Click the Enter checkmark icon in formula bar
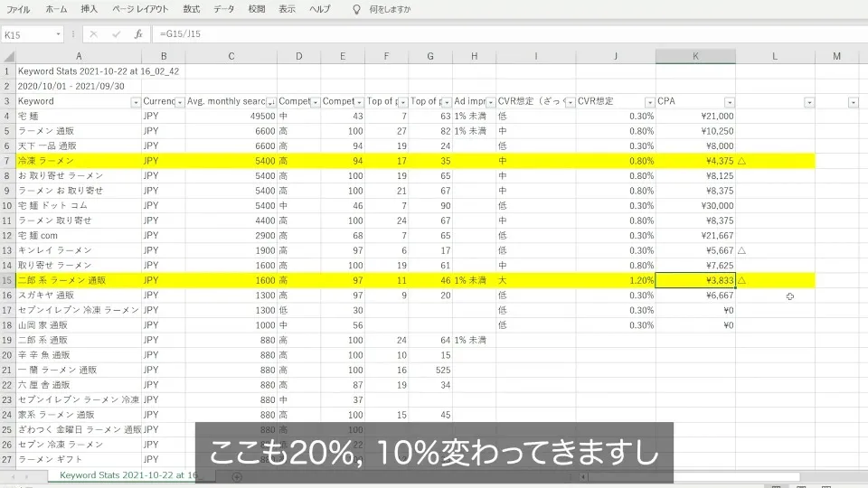This screenshot has height=488, width=868. pos(116,34)
